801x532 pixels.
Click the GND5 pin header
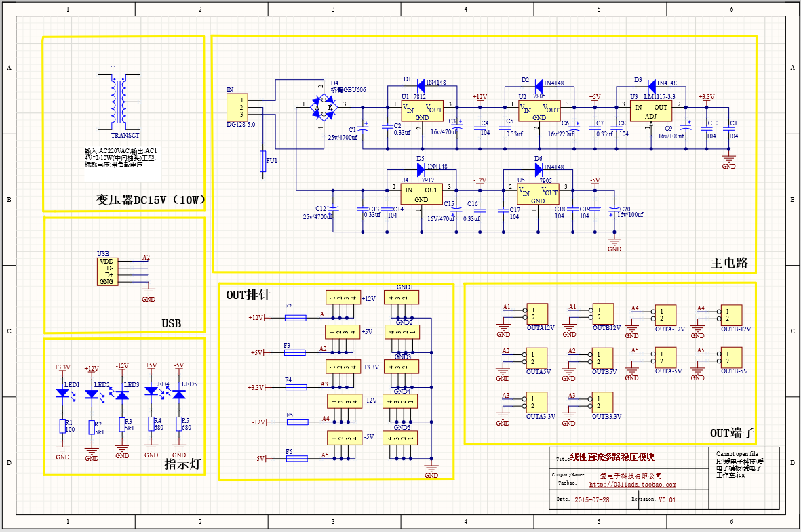pyautogui.click(x=400, y=438)
